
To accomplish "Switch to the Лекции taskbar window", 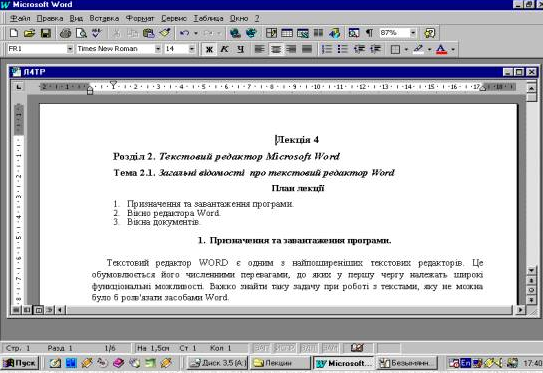I will (281, 363).
